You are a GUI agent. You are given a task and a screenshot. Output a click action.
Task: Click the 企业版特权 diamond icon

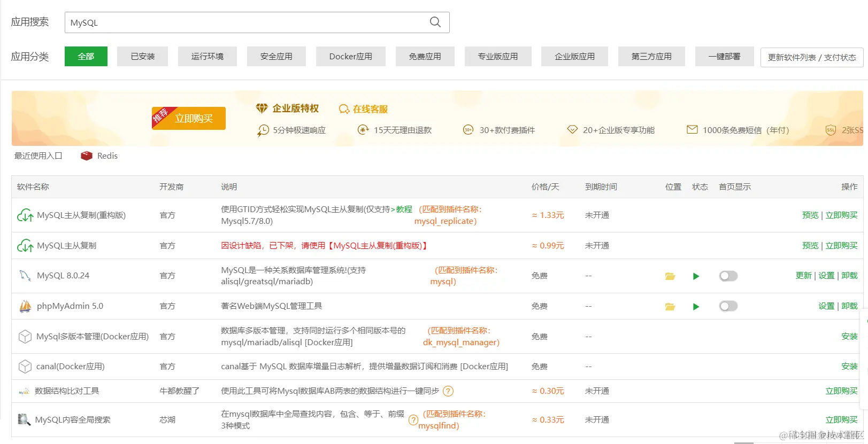262,108
